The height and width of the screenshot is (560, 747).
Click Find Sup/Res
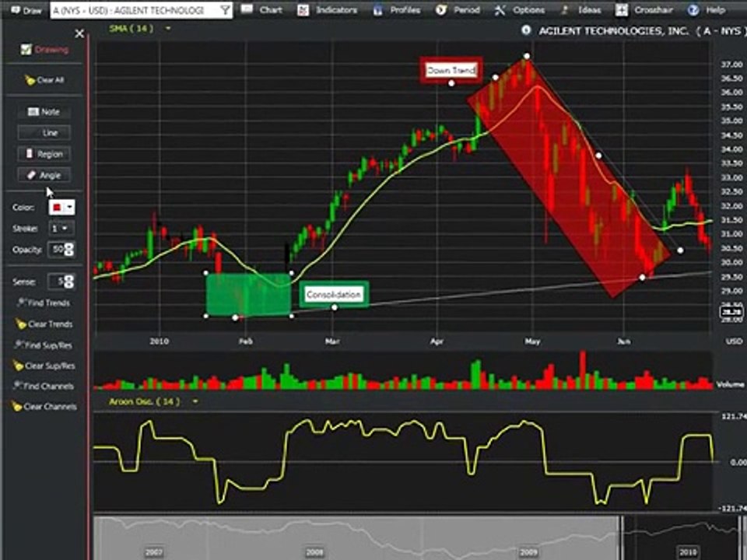tap(44, 345)
